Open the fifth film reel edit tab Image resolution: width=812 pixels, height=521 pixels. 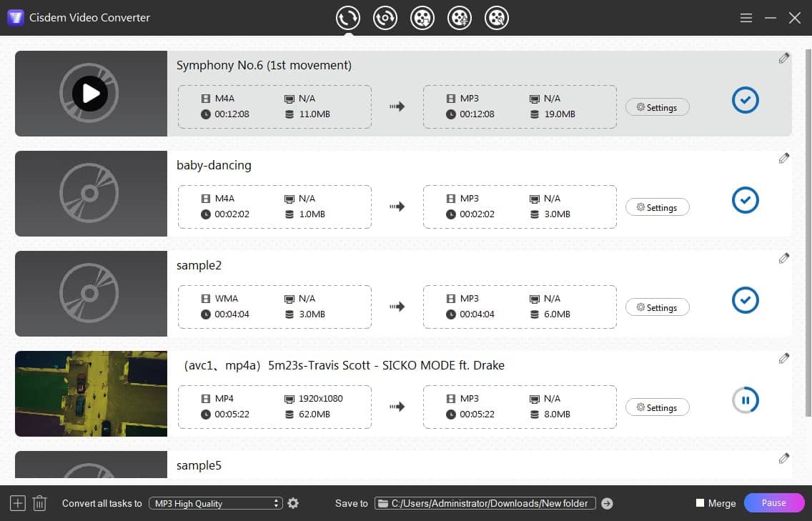497,18
